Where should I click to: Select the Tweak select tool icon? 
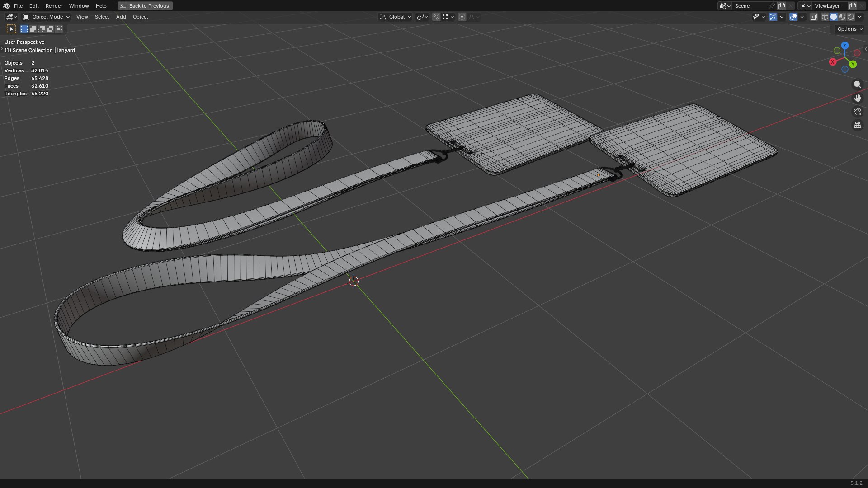(11, 29)
